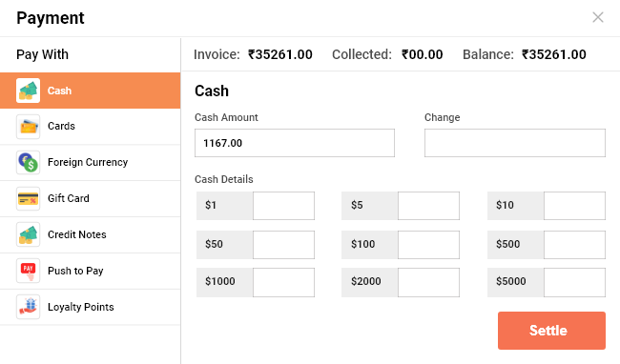Open the Gift Card icon
Viewport: 620px width, 364px height.
(28, 198)
